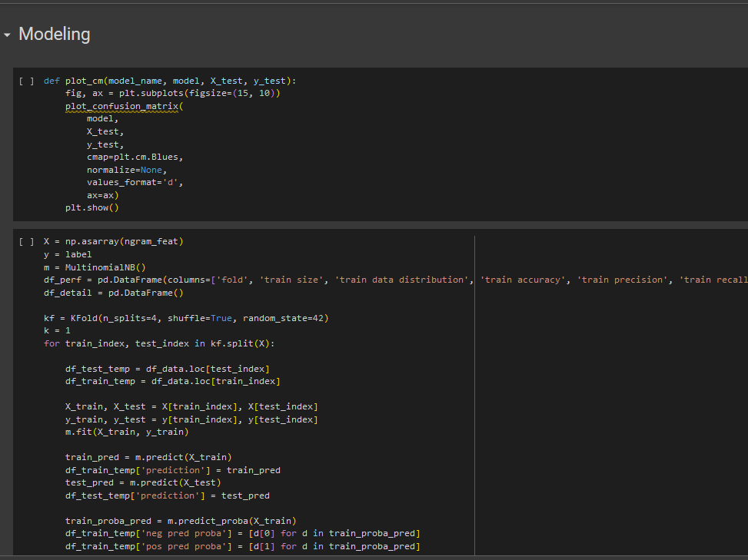Click the 'k = 1' line

click(x=57, y=330)
